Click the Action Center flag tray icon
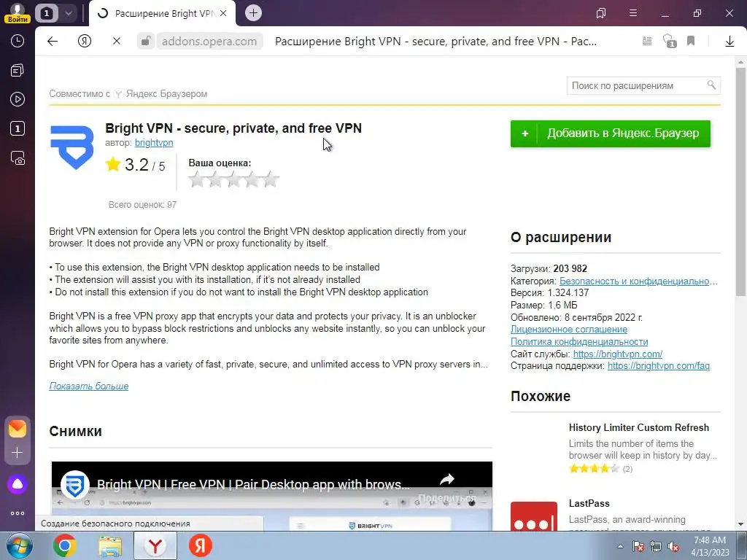The width and height of the screenshot is (747, 560). click(638, 546)
